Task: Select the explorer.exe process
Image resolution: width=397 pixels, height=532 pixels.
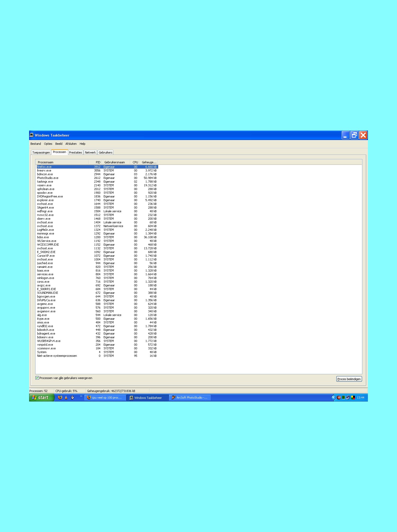Action: pos(97,200)
